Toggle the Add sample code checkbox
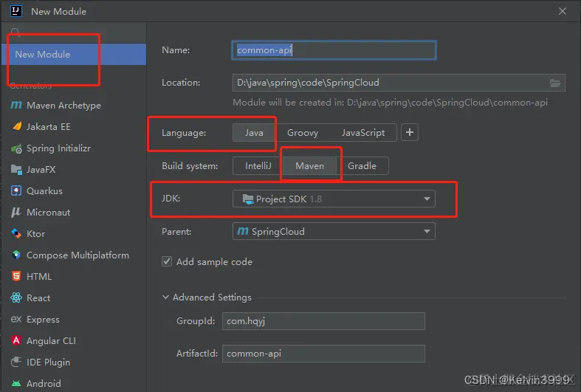Image resolution: width=581 pixels, height=392 pixels. (167, 261)
